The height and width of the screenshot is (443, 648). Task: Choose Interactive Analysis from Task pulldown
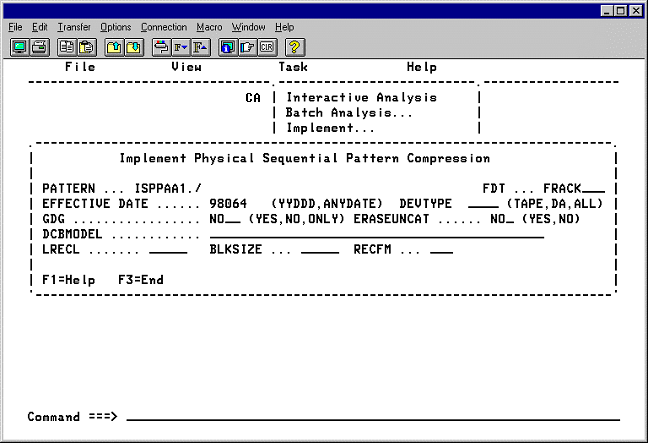coord(362,98)
